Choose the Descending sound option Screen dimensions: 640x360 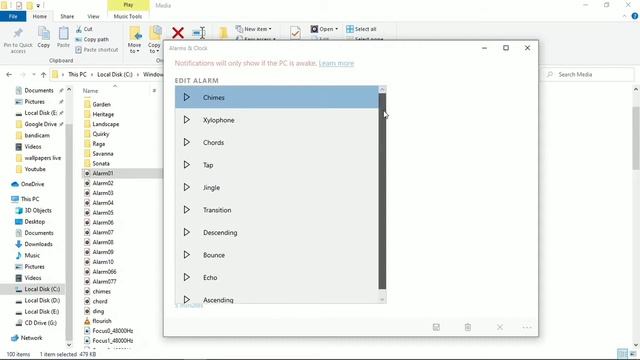coord(277,232)
